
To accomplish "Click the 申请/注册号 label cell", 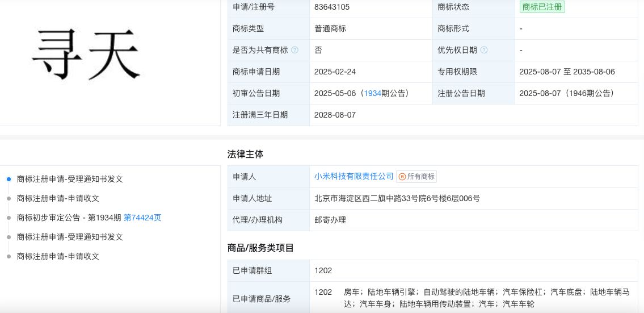I will point(268,7).
